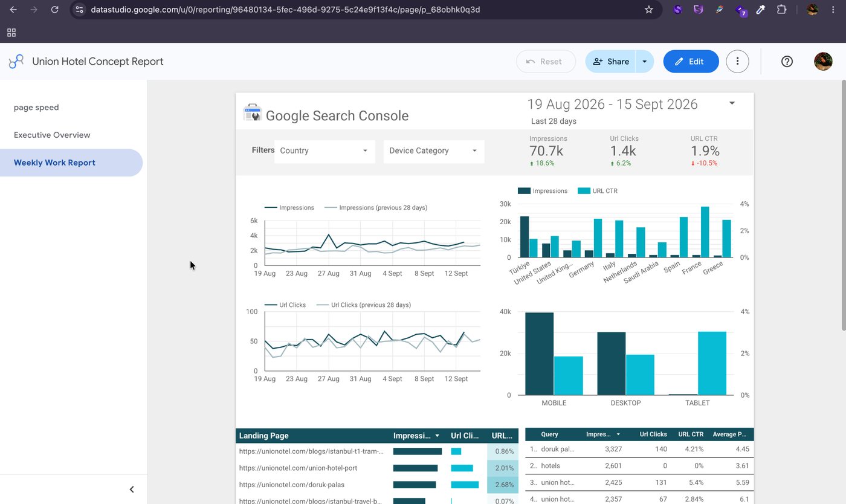Screen dimensions: 846x504
Task: Click the Average Position column header
Action: click(728, 435)
